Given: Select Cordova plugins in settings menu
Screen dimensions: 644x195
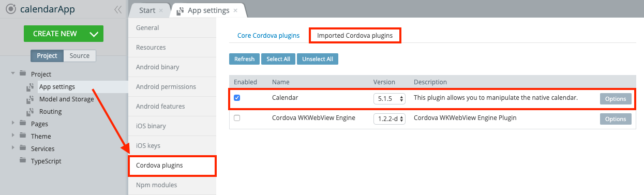Looking at the screenshot, I should [x=172, y=166].
